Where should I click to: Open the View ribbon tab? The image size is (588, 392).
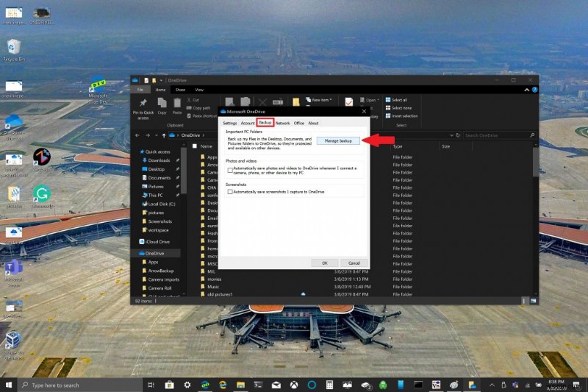point(199,90)
